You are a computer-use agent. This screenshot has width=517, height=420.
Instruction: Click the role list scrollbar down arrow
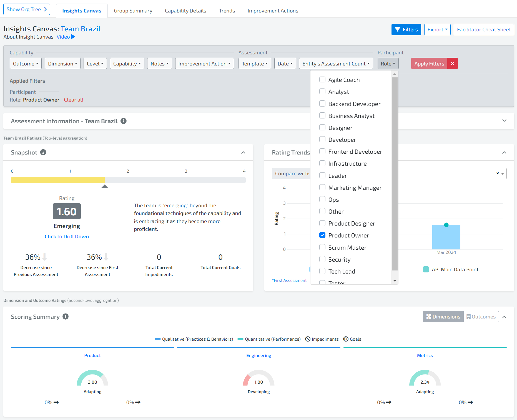click(395, 281)
